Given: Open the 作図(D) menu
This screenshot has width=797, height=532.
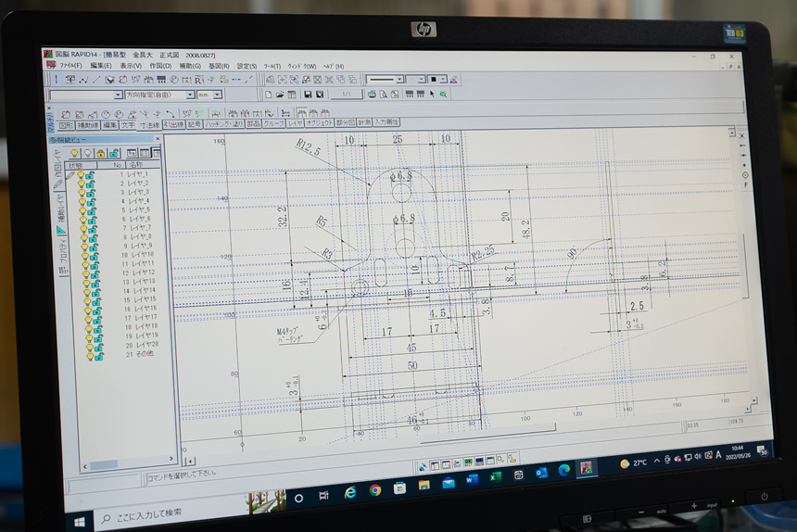Looking at the screenshot, I should pos(160,66).
